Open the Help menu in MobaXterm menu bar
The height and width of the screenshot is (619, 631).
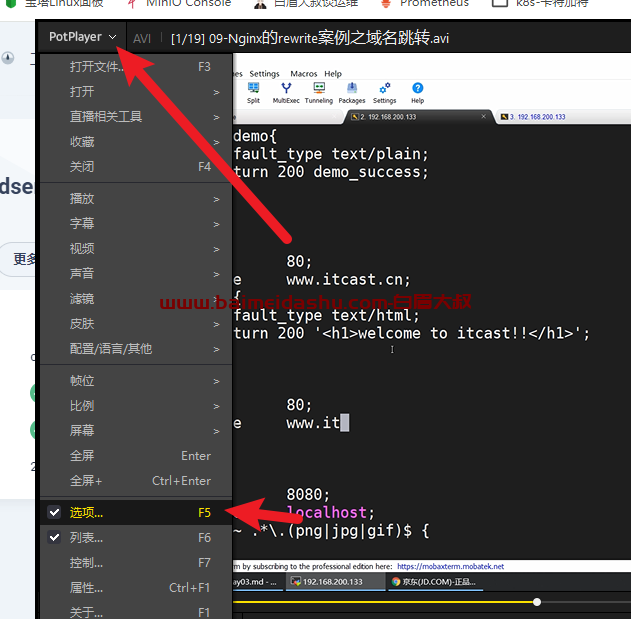[x=333, y=74]
